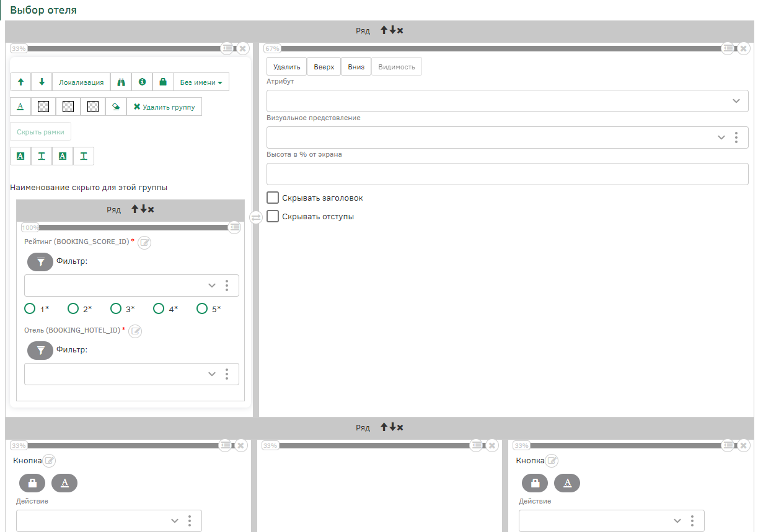
Task: Click the transparent swatch next to the eraser icon
Action: (93, 107)
